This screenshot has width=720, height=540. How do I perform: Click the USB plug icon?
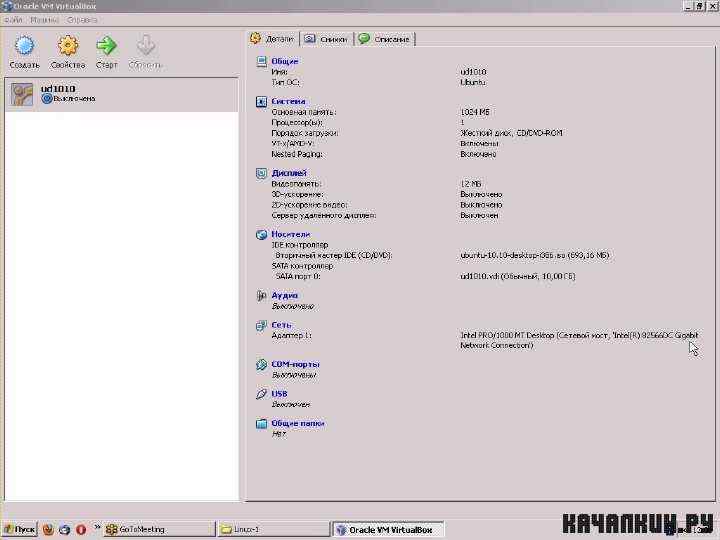click(x=261, y=394)
